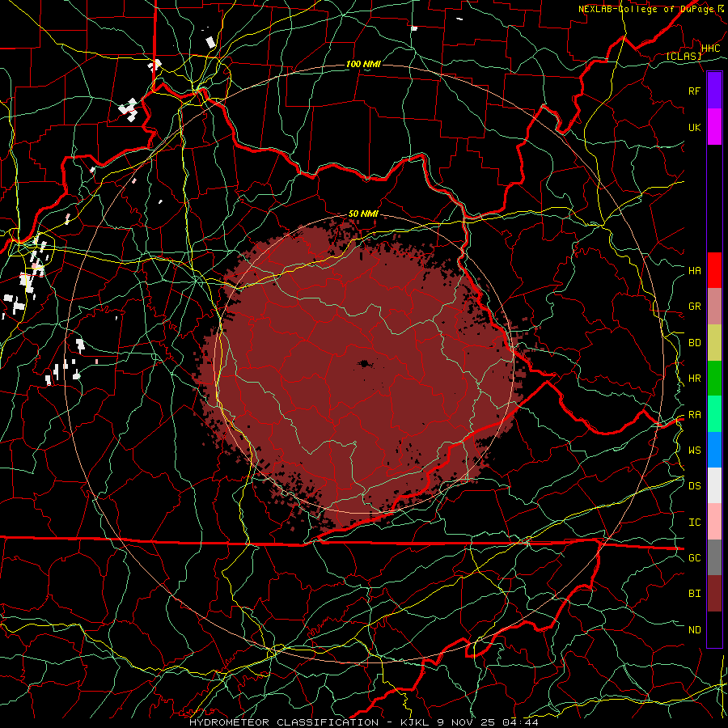The image size is (728, 728).
Task: Click the ND black legend swatch
Action: tap(714, 629)
